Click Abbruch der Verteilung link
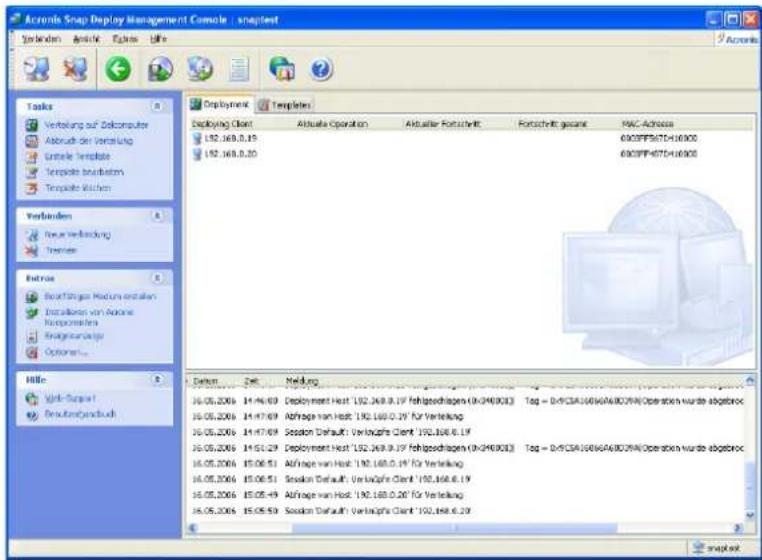This screenshot has width=762, height=560. [x=88, y=141]
